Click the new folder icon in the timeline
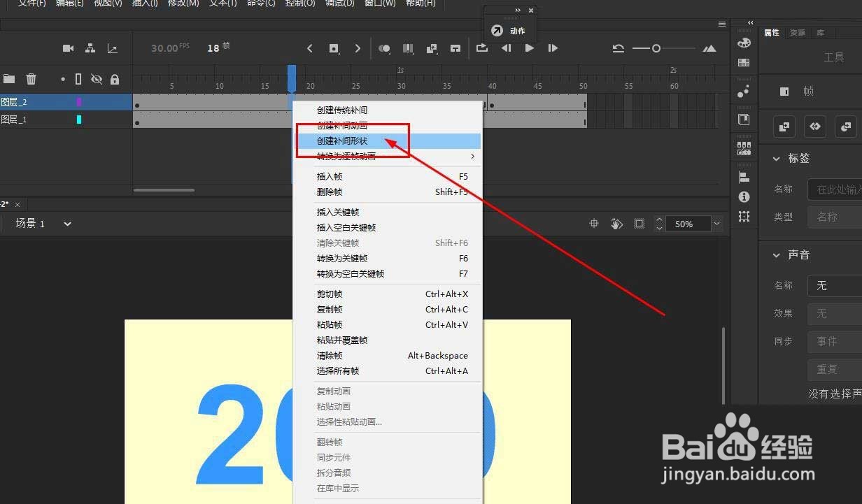 (9, 79)
